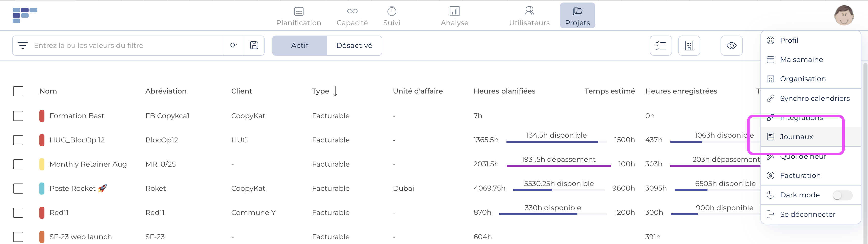The height and width of the screenshot is (244, 868).
Task: Click the building icon button in toolbar
Action: 689,45
